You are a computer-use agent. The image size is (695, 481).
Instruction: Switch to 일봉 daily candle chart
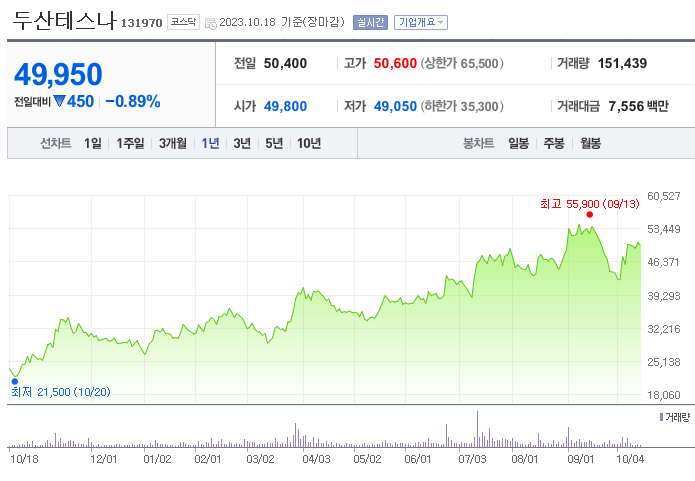point(519,143)
